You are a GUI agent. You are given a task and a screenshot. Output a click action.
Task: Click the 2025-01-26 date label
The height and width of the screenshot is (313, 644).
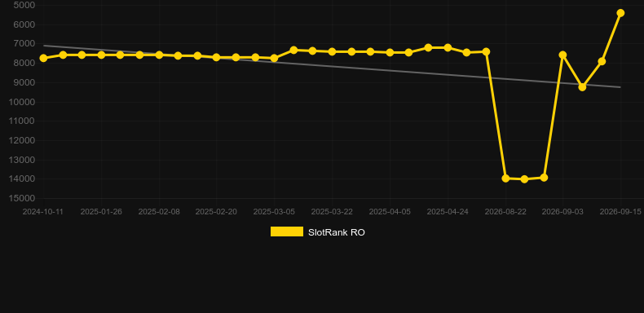point(101,212)
